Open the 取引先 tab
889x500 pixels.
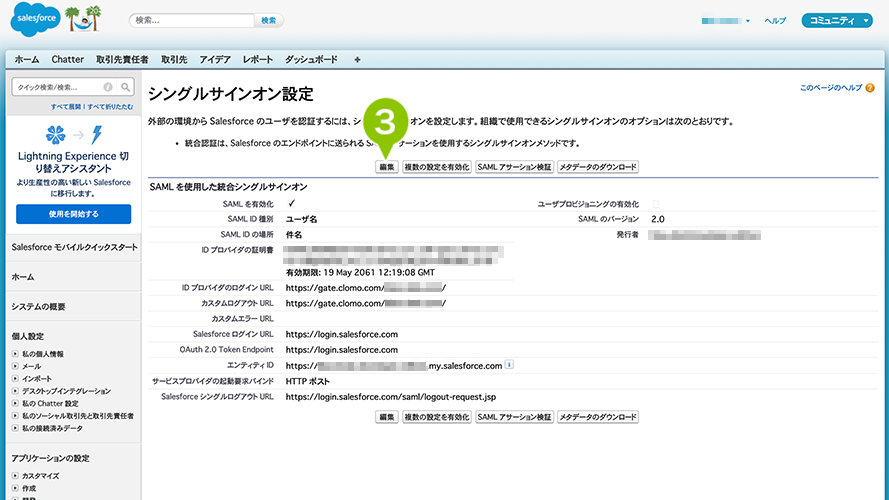(174, 60)
